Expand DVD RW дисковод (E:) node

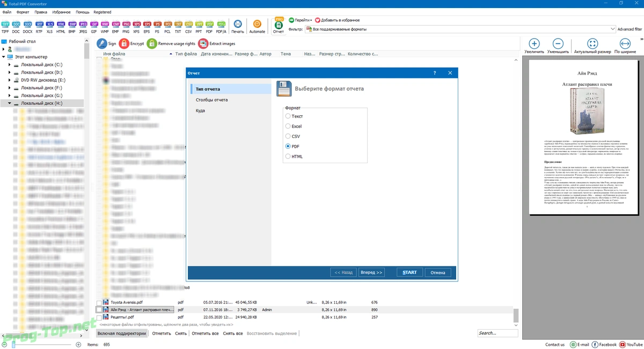(10, 80)
